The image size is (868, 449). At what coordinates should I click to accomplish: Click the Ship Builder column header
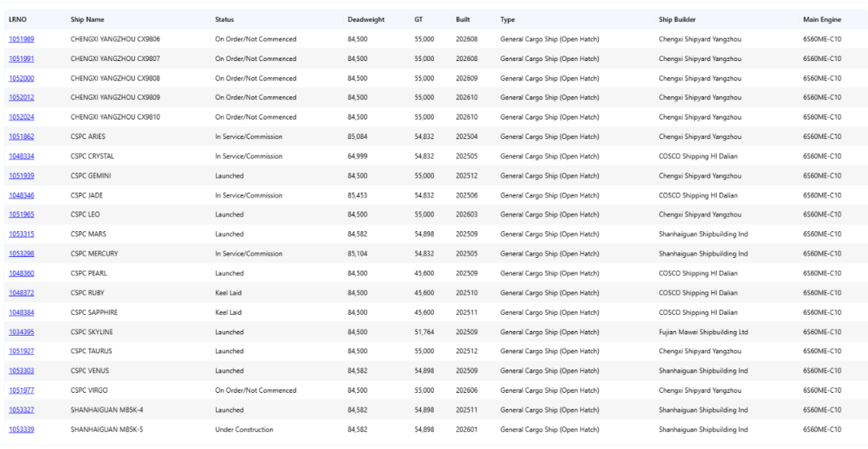pyautogui.click(x=677, y=19)
